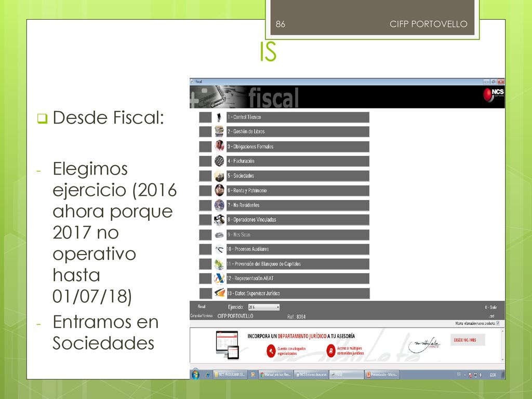Click the Datos Supervisor Jurídico icon
The image size is (532, 399).
point(219,293)
